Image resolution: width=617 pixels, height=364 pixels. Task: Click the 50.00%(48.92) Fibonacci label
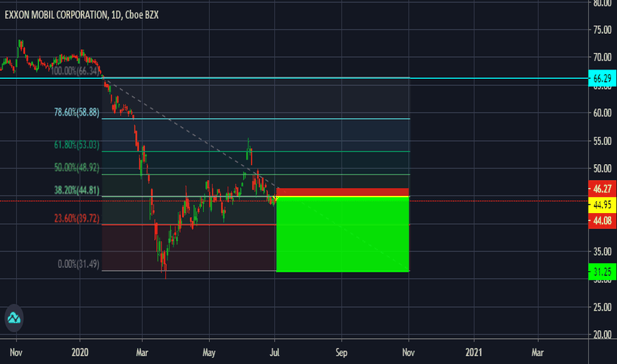pyautogui.click(x=77, y=167)
